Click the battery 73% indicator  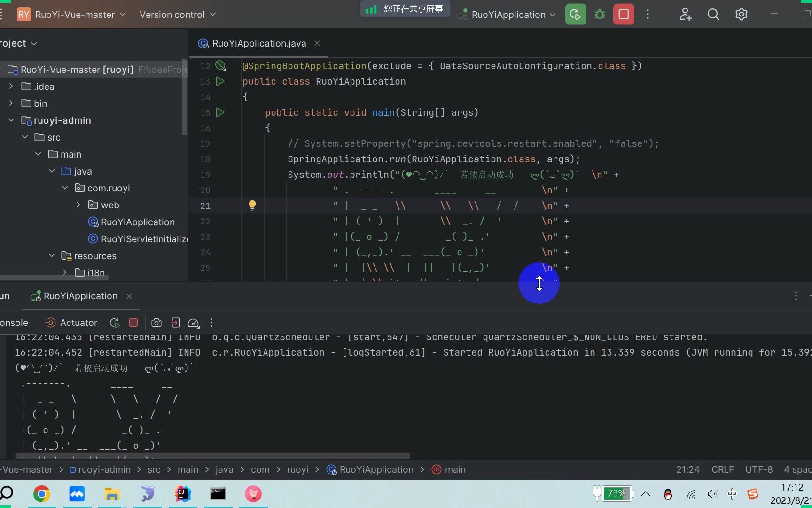(x=613, y=493)
